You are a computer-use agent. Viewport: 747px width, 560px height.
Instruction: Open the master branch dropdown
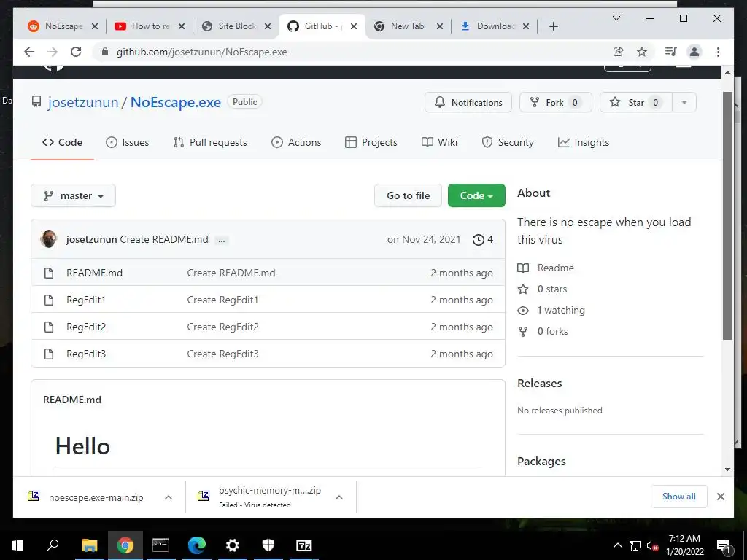click(x=74, y=195)
